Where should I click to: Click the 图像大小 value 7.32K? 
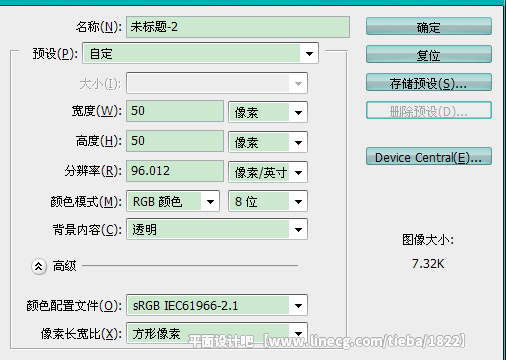pos(428,264)
